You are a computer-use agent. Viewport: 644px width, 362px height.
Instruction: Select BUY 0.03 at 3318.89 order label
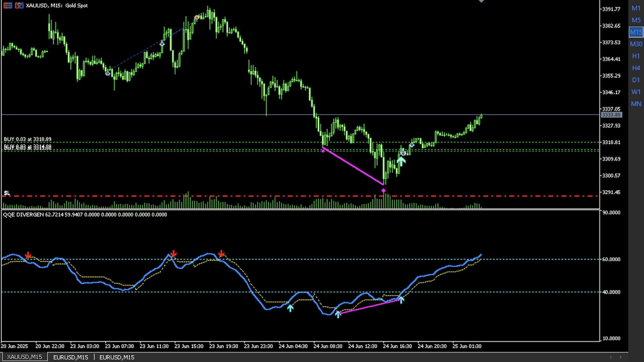28,139
